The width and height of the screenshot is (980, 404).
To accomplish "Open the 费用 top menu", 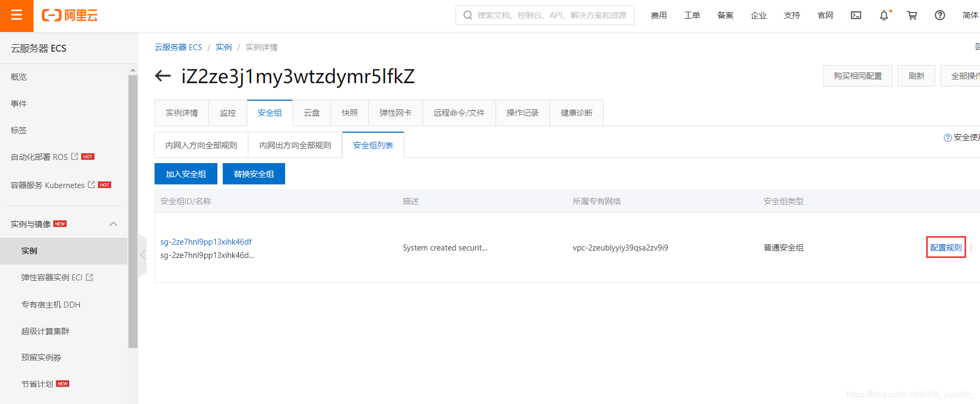I will 659,15.
